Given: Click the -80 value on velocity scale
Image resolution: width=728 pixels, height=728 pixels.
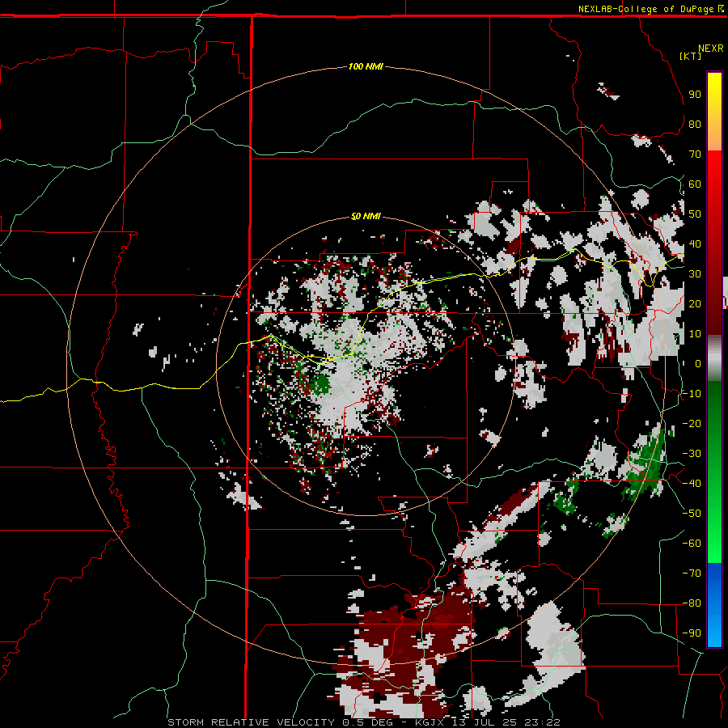Looking at the screenshot, I should click(692, 603).
